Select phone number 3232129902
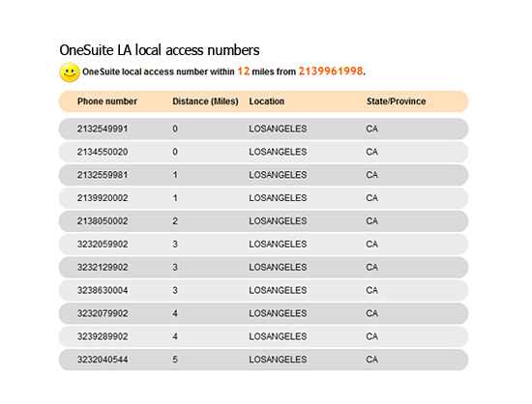The image size is (532, 404). point(103,268)
